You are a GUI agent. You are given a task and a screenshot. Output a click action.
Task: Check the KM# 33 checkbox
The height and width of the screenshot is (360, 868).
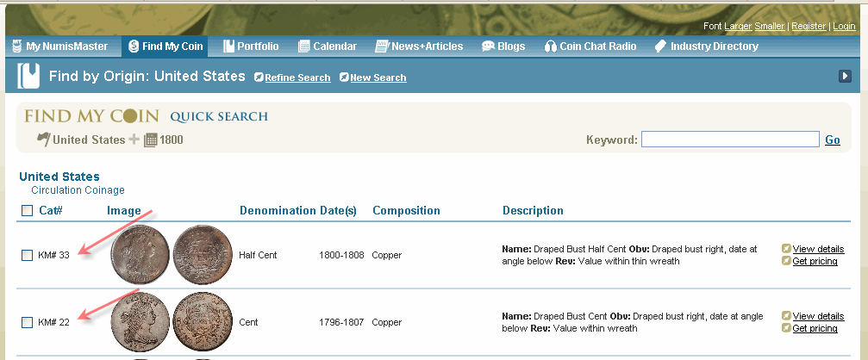(27, 256)
